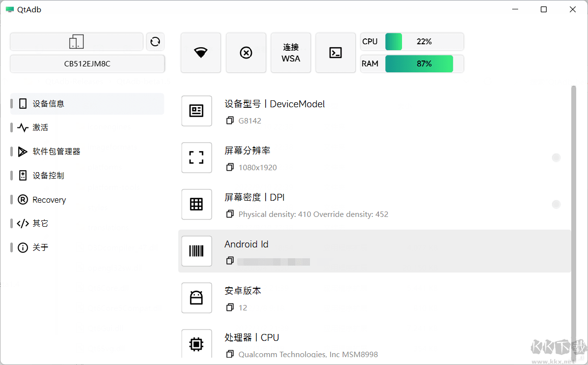Click the code brackets icon beside 其它
The image size is (588, 365).
point(23,223)
